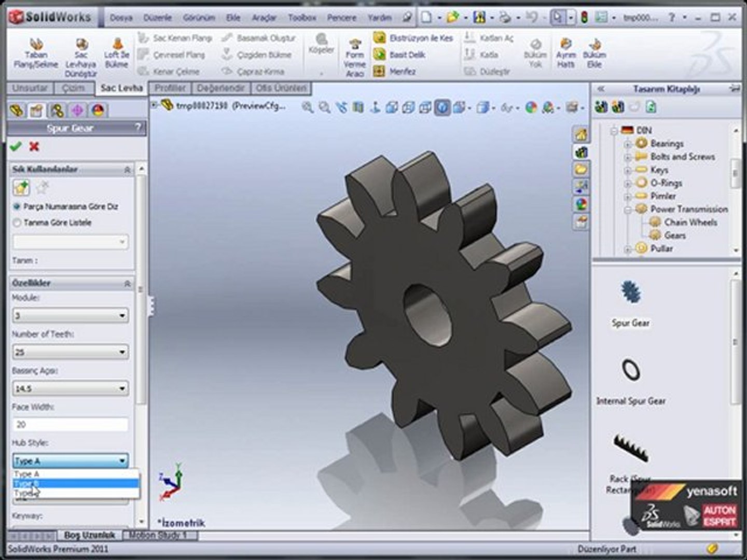Open the empty favorites dropdown box
The width and height of the screenshot is (747, 560).
click(x=70, y=242)
